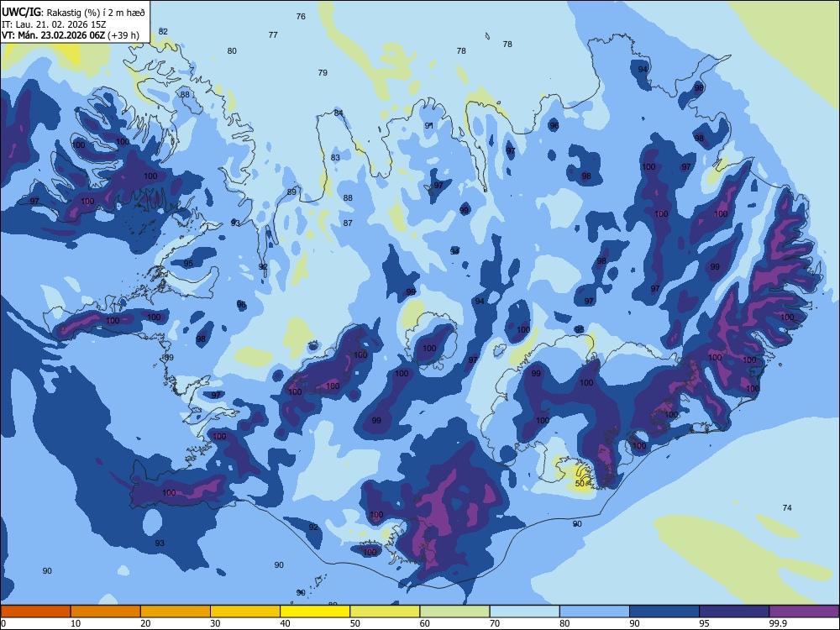Click the humidity value 84 on map
This screenshot has width=840, height=630.
339,113
